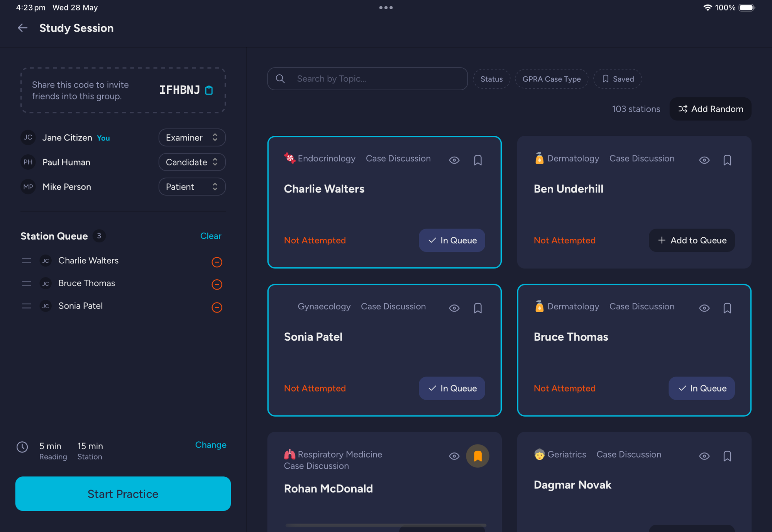Tap the battery status indicator

[747, 7]
